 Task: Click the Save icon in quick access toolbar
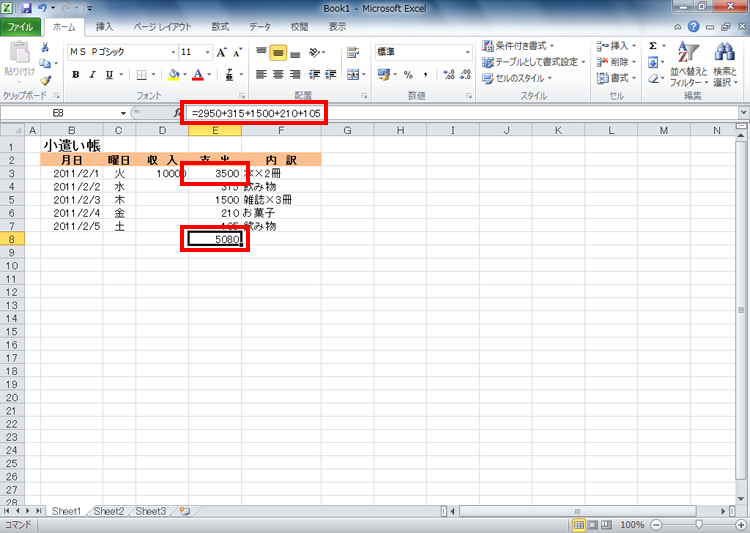[26, 8]
